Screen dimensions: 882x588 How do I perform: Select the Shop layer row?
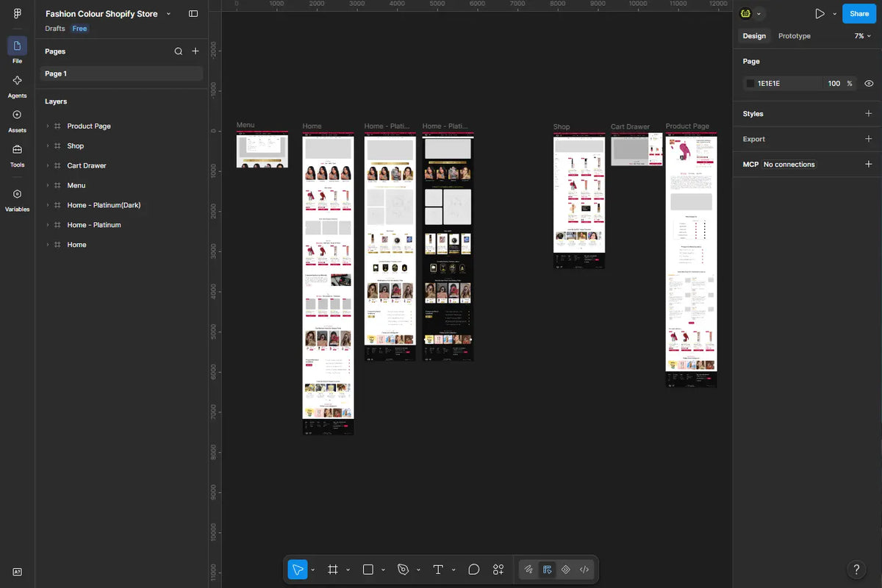121,146
